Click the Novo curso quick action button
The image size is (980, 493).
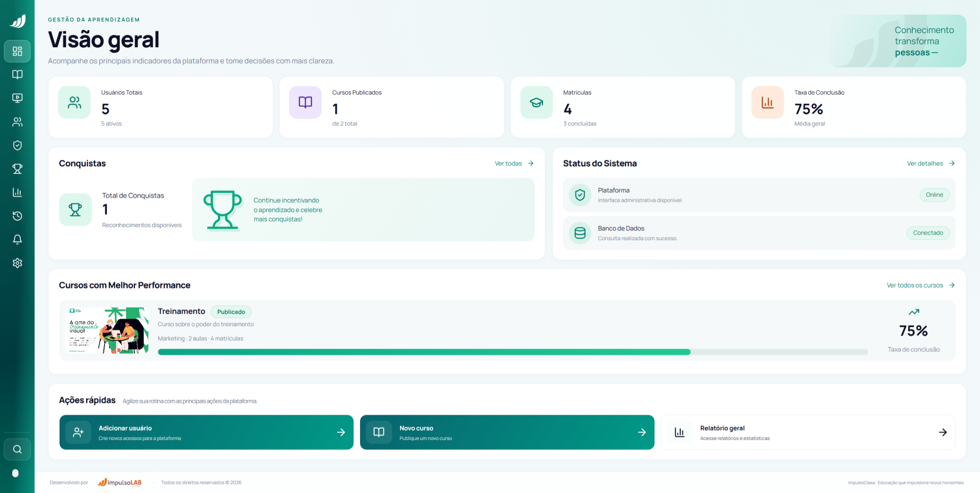click(507, 432)
